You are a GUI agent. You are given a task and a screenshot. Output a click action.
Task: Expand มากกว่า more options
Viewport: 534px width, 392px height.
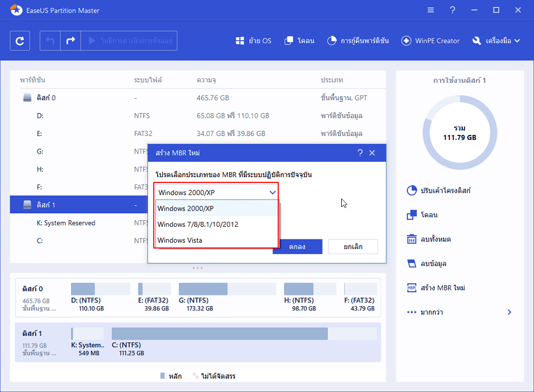[459, 312]
